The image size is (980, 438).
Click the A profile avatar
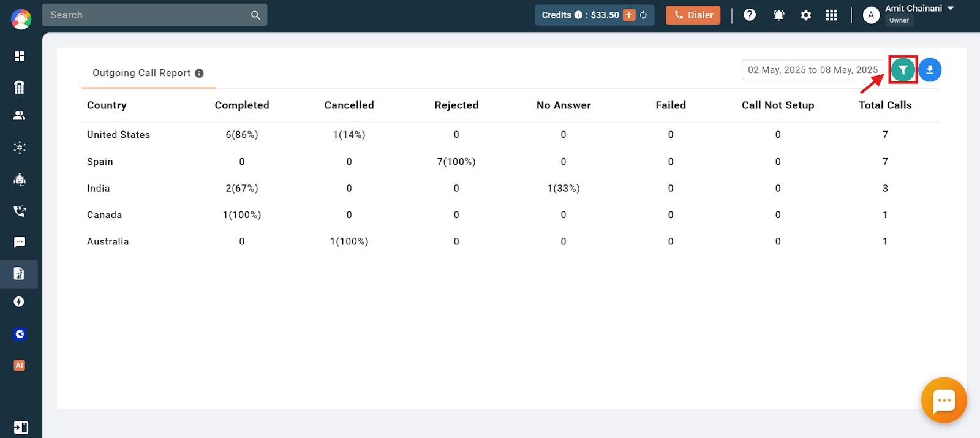pos(871,15)
